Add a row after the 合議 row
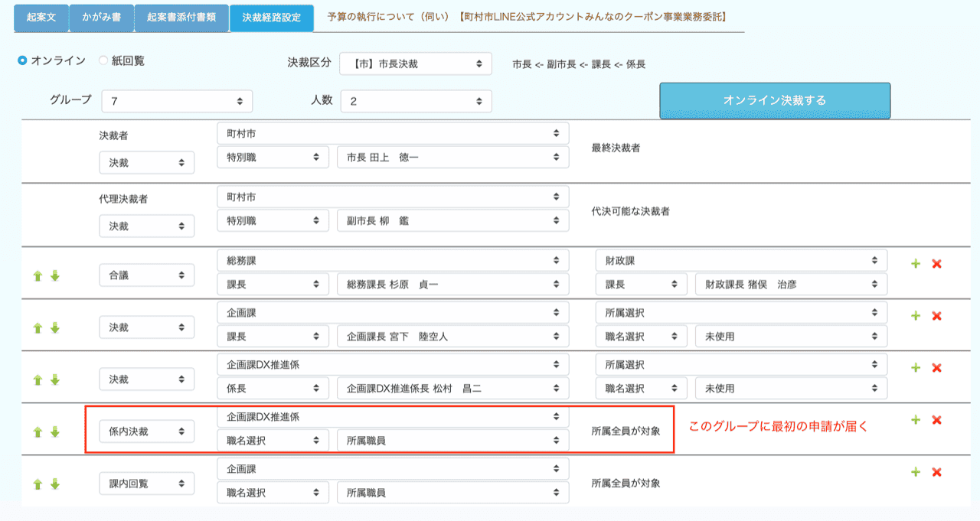This screenshot has width=980, height=521. [x=915, y=264]
